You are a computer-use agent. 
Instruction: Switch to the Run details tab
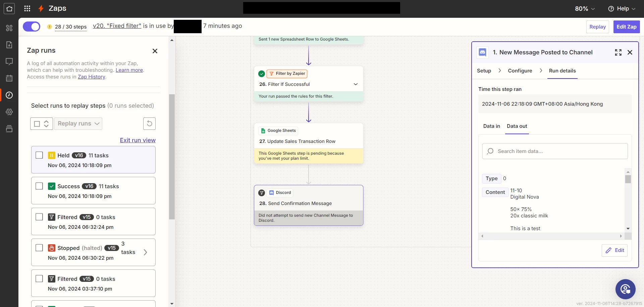pyautogui.click(x=562, y=71)
